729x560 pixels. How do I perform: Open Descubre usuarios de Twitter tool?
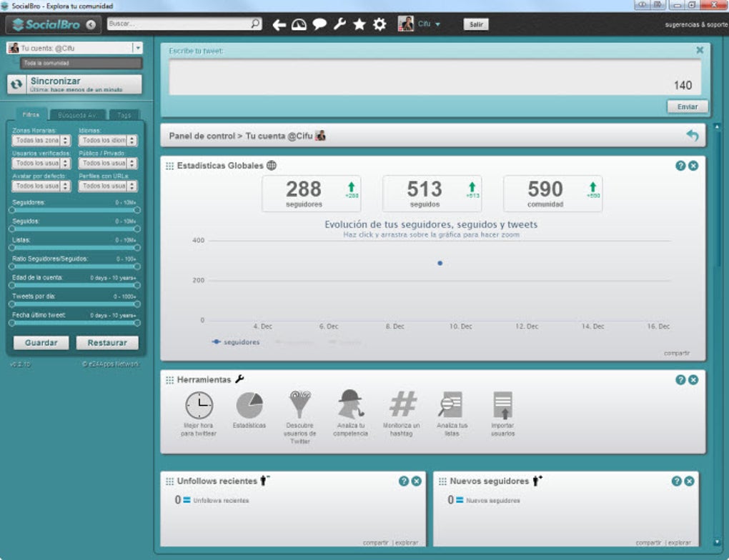pos(300,417)
